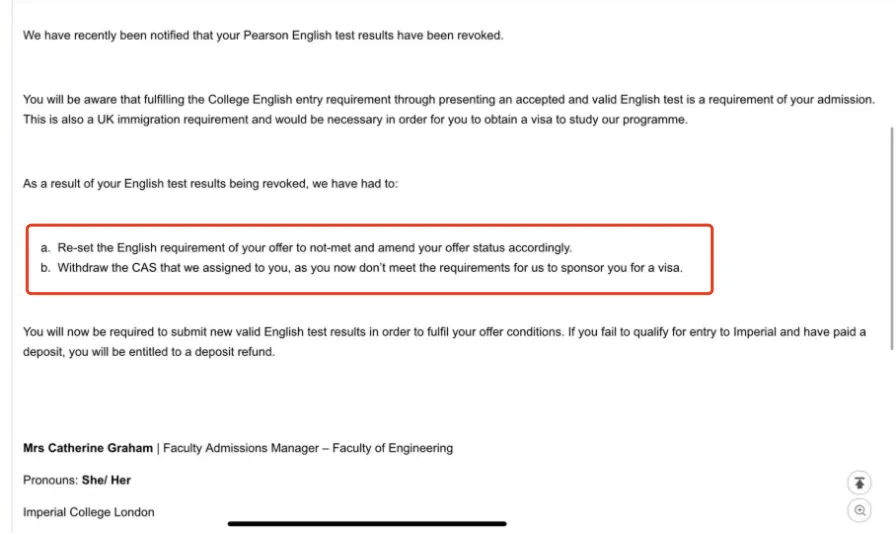
Task: Tap the zoom-in magnifier icon
Action: pos(859,511)
